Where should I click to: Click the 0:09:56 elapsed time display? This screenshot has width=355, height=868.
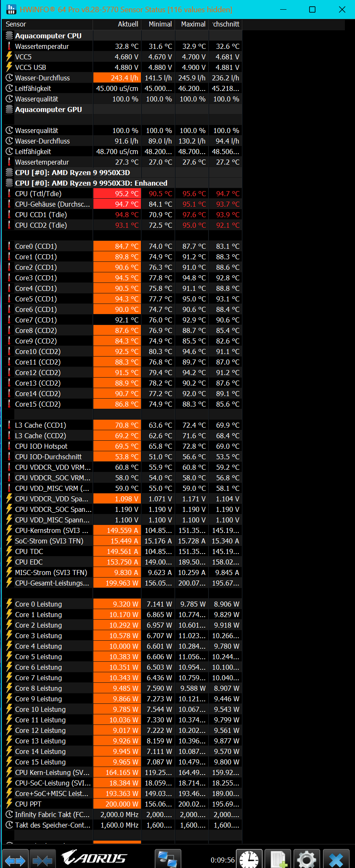tap(223, 860)
